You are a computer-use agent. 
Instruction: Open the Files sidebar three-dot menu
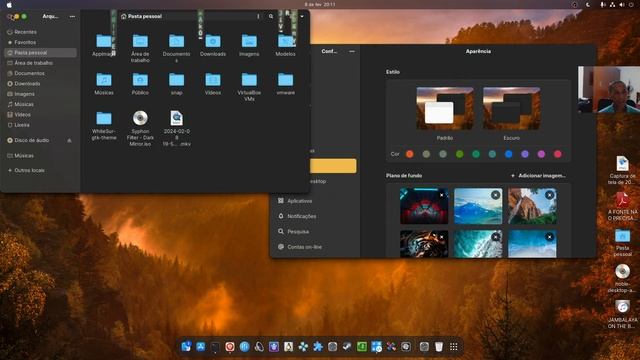click(72, 17)
